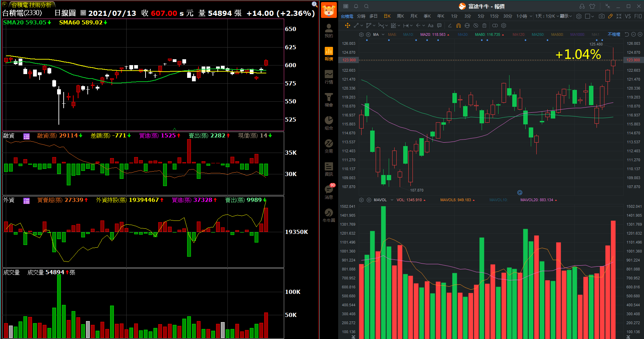Open 機會 opportunities section in sidebar
This screenshot has height=339, width=644.
tap(329, 100)
